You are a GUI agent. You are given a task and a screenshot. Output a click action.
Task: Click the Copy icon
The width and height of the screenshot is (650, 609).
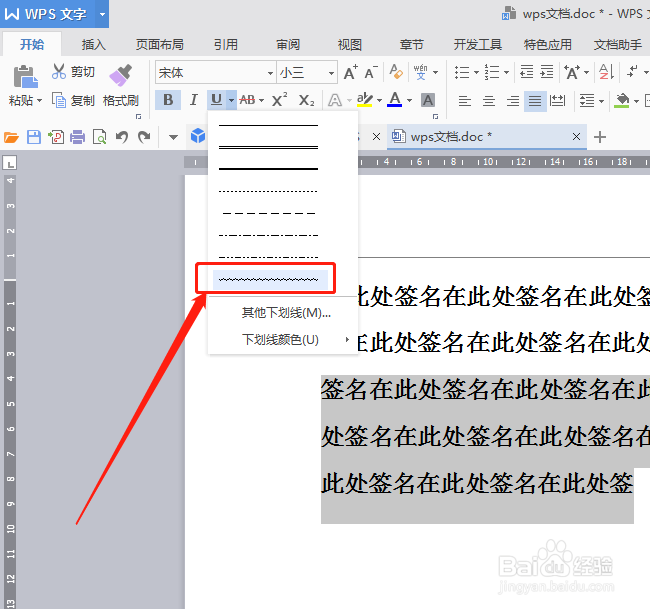click(59, 100)
